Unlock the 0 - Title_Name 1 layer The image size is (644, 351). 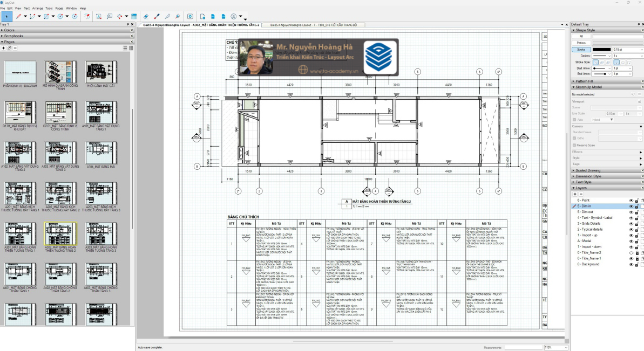click(637, 259)
